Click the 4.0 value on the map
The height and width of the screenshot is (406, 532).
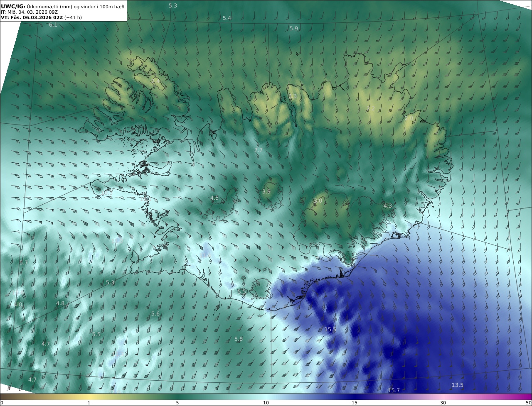tap(18, 305)
